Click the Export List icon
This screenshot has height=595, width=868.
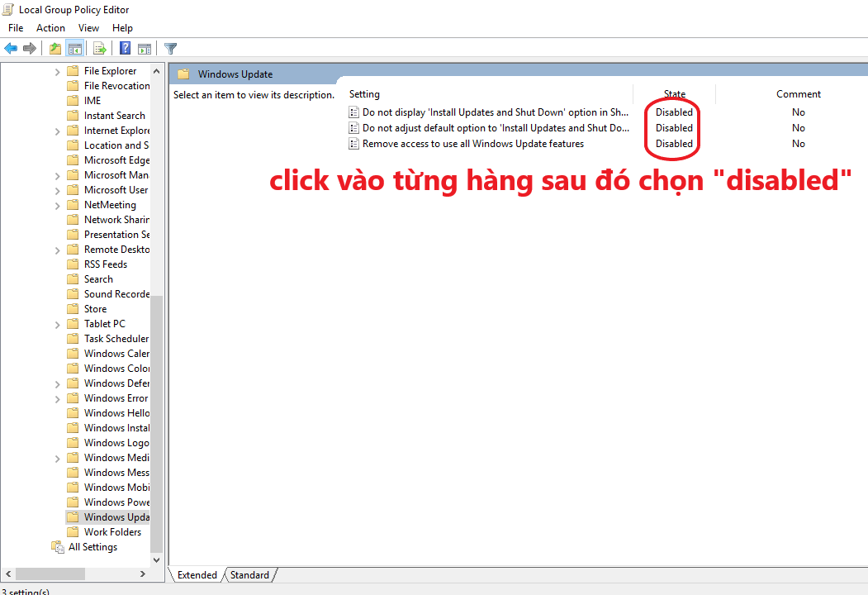point(99,48)
